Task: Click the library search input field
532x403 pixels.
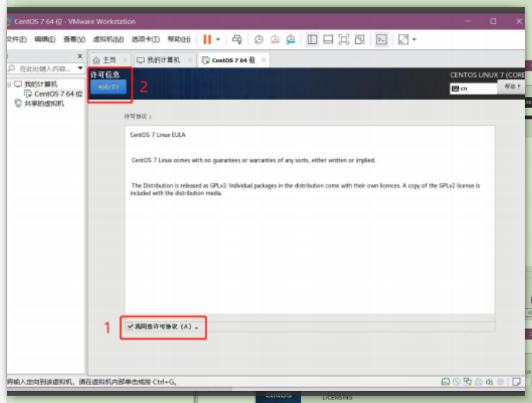Action: 42,68
